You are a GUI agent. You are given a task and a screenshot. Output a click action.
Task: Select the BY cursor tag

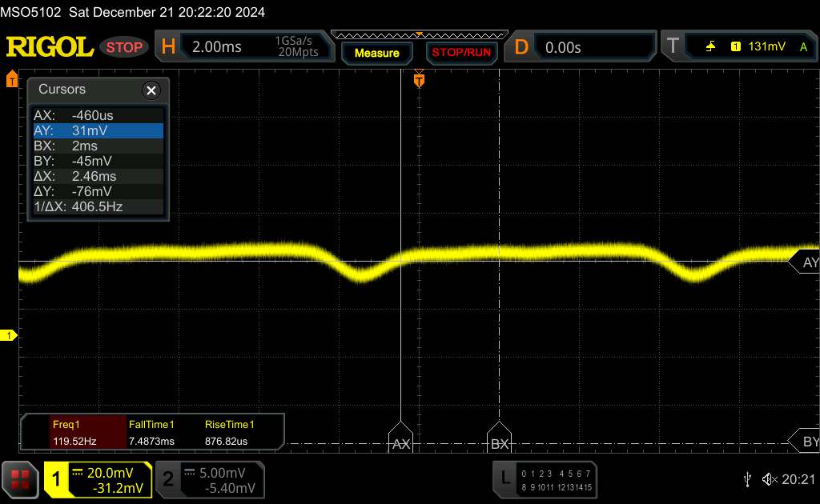tap(806, 442)
